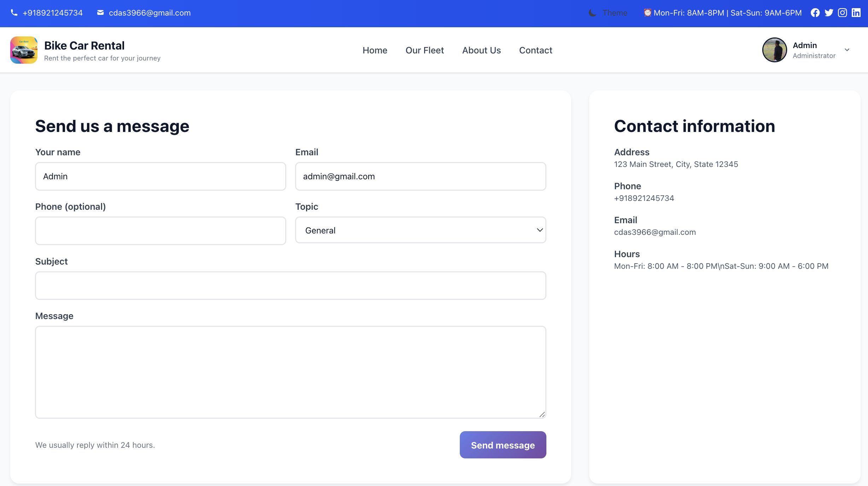
Task: Open the Our Fleet page
Action: (x=424, y=50)
